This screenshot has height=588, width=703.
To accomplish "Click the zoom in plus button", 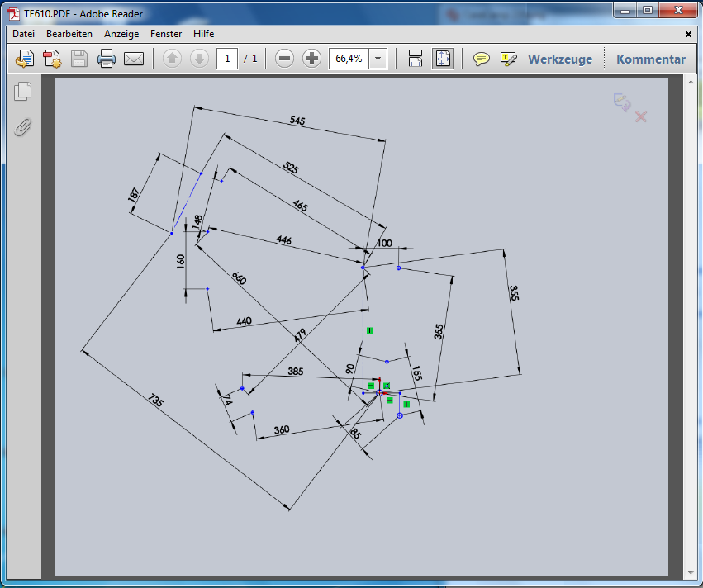I will pyautogui.click(x=311, y=59).
